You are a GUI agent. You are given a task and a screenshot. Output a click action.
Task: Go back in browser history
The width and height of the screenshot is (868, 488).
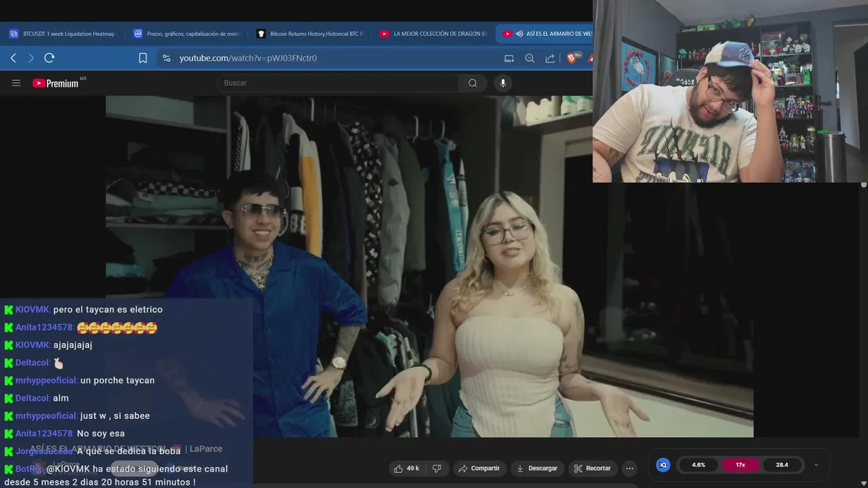(x=14, y=58)
